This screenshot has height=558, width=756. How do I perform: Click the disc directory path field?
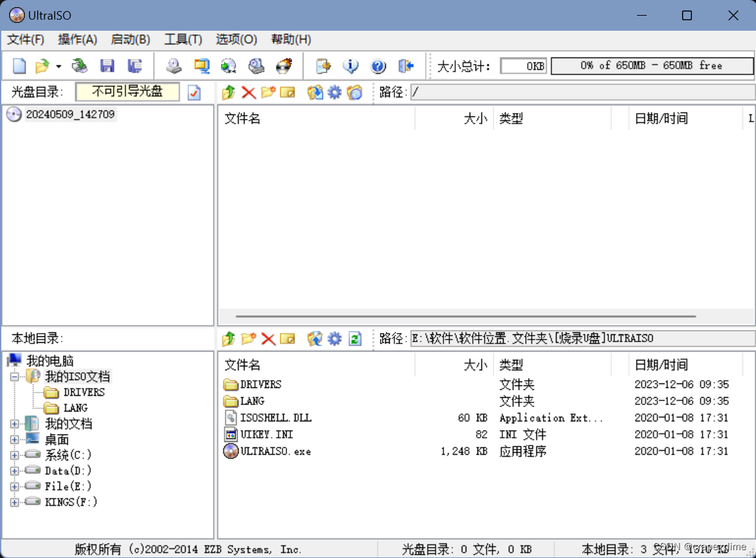583,92
